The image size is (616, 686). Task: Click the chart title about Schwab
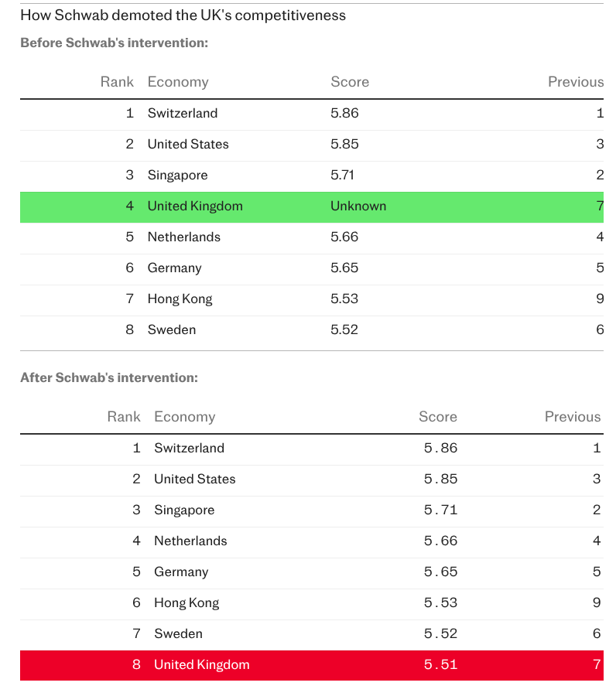pos(183,15)
